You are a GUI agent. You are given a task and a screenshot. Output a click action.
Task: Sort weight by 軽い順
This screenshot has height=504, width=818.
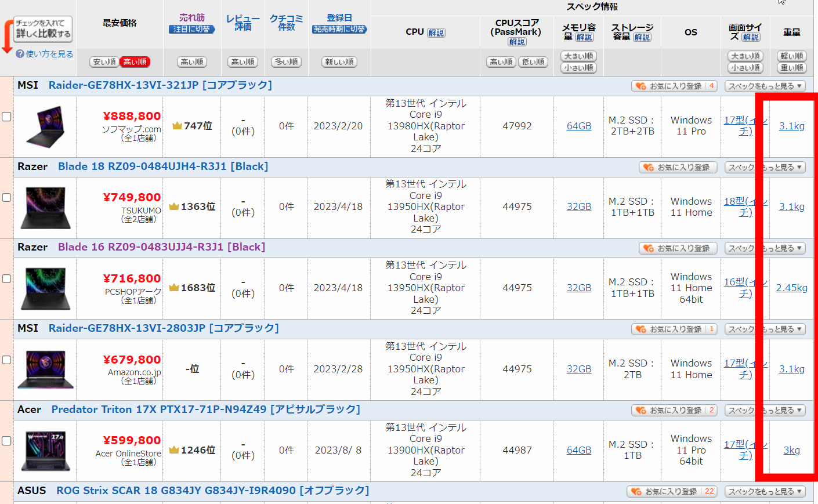click(x=791, y=56)
